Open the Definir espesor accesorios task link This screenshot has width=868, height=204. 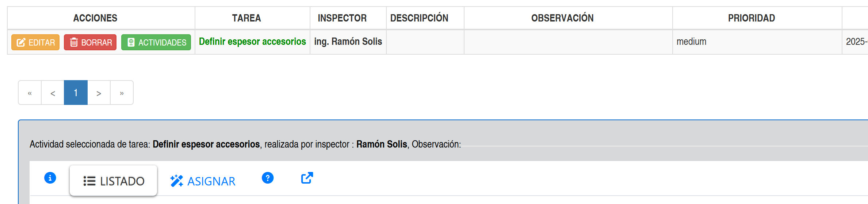[x=252, y=42]
